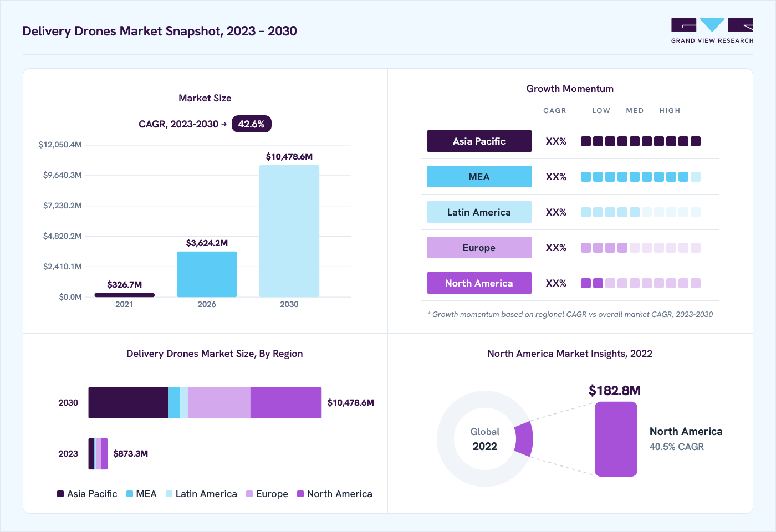
Task: Click the Delivery Drones Market Snapshot title
Action: click(160, 31)
